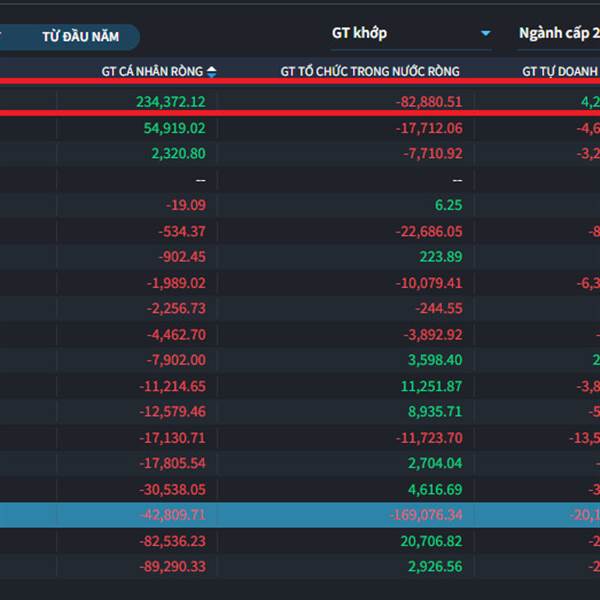Sort by GT CÁ NHÂN RÒNG column

[x=152, y=72]
